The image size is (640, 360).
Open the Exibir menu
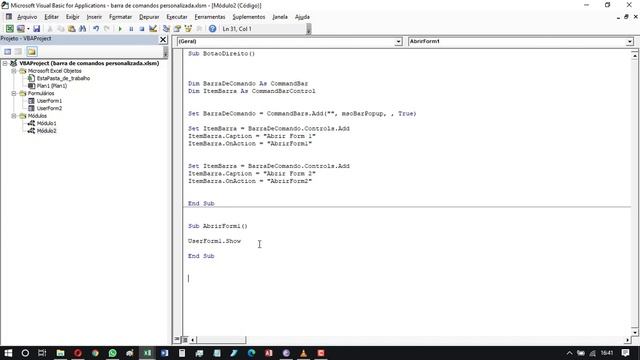73,17
